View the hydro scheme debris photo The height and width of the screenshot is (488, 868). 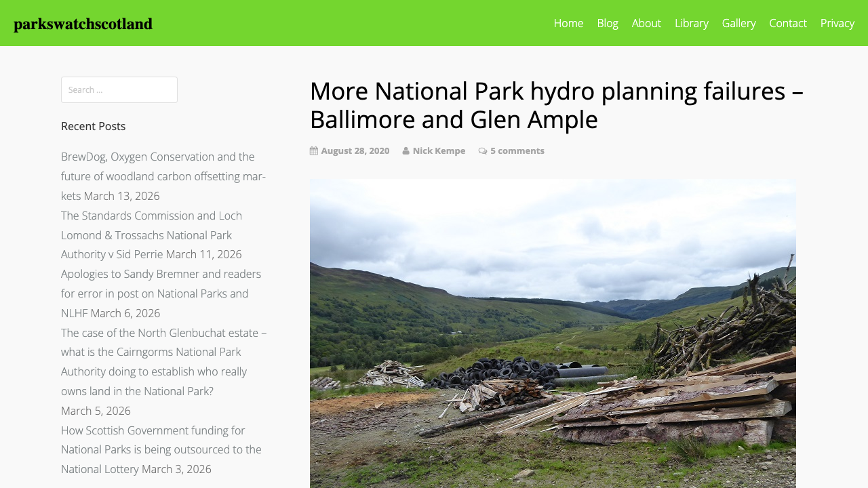click(x=553, y=332)
